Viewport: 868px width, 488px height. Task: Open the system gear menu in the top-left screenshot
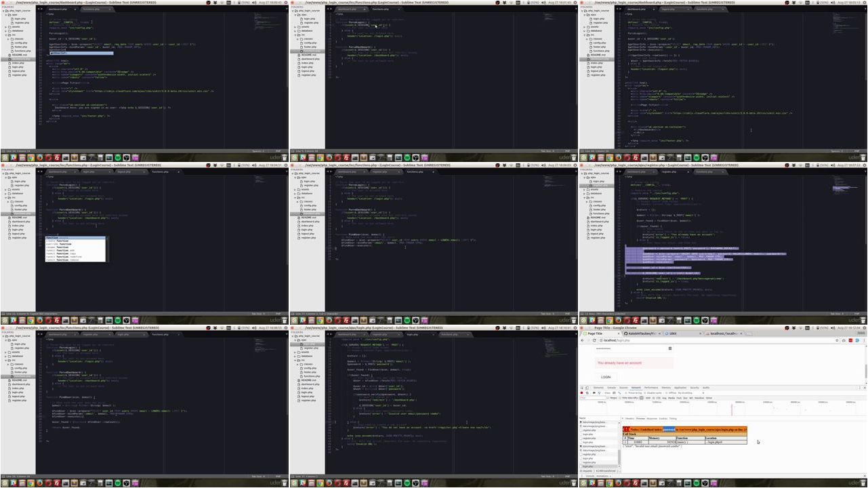[287, 2]
